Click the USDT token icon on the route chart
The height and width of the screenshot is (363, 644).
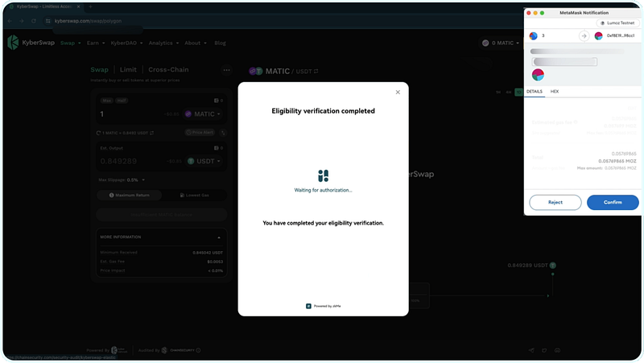(x=553, y=266)
